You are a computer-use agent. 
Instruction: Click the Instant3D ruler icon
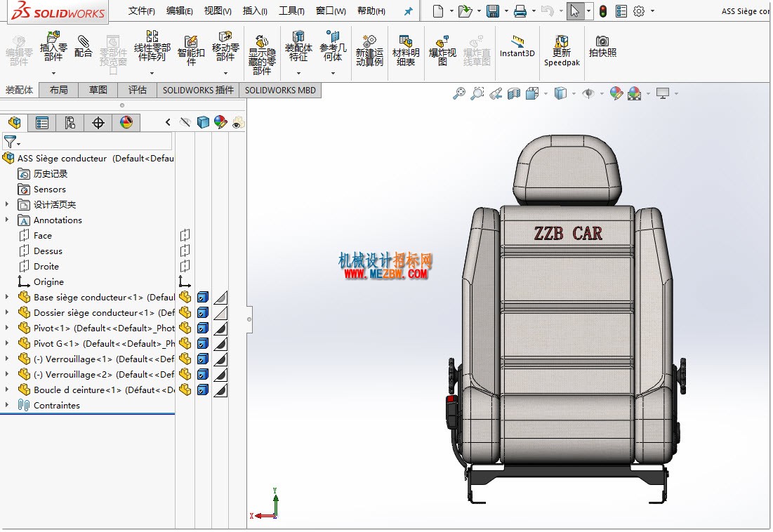coord(517,46)
